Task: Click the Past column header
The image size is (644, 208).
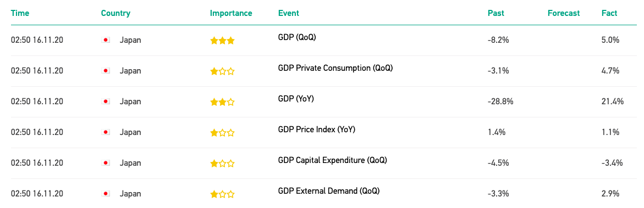Action: pyautogui.click(x=496, y=13)
